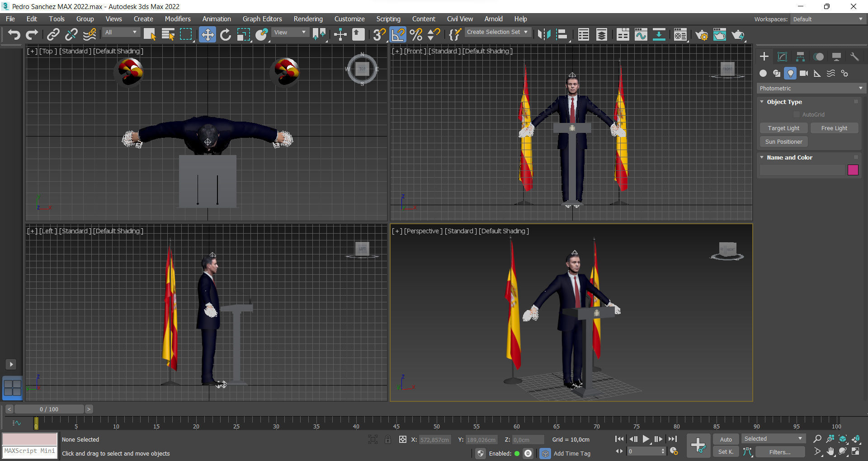Open the Modifiers menu
This screenshot has width=868, height=461.
click(178, 19)
